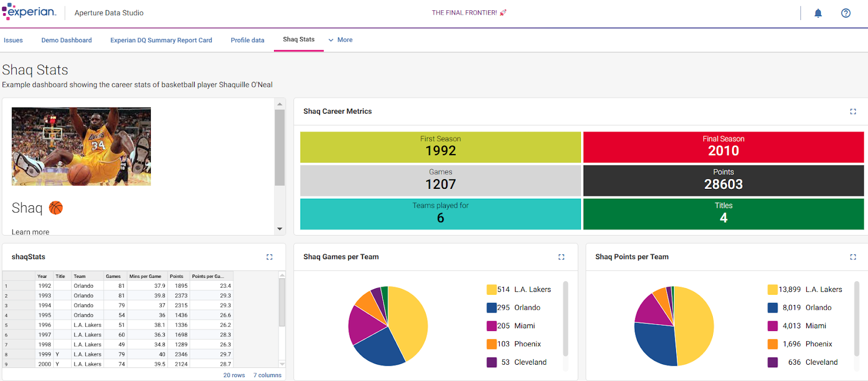
Task: Expand the Shaq Career Metrics widget fullscreen
Action: (x=853, y=111)
